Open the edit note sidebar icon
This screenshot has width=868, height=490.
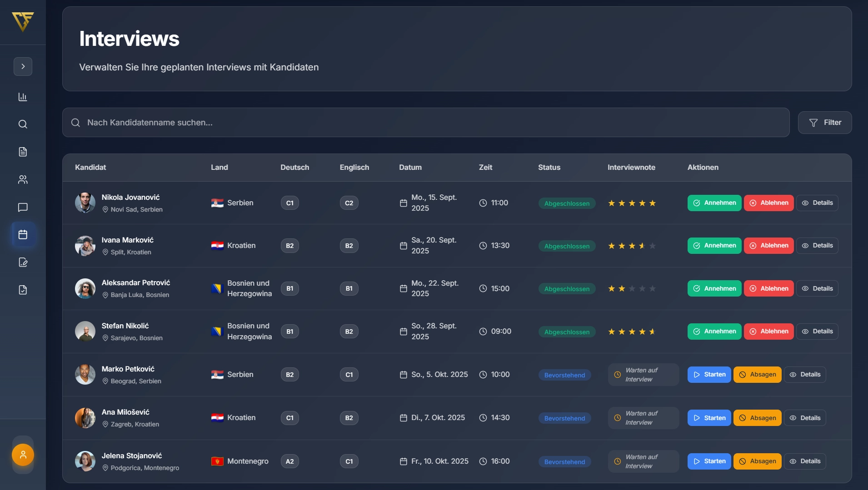(23, 262)
